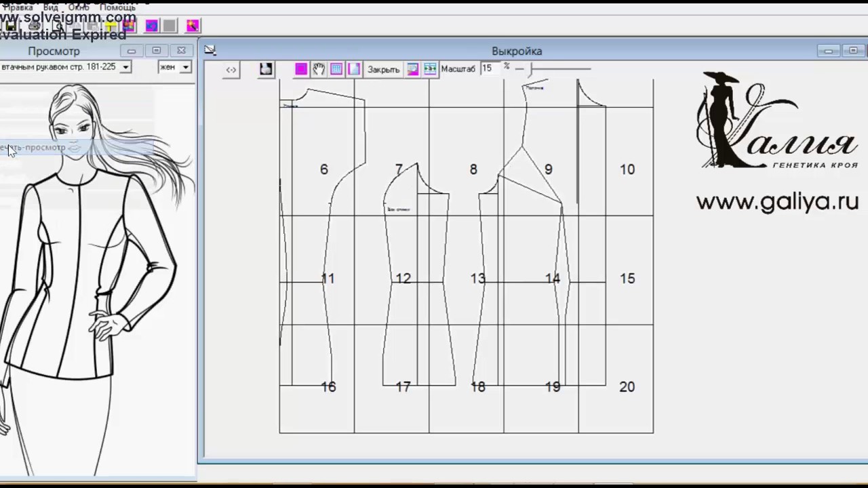The height and width of the screenshot is (488, 868).
Task: Open the Выкройка window system menu icon
Action: (x=210, y=50)
